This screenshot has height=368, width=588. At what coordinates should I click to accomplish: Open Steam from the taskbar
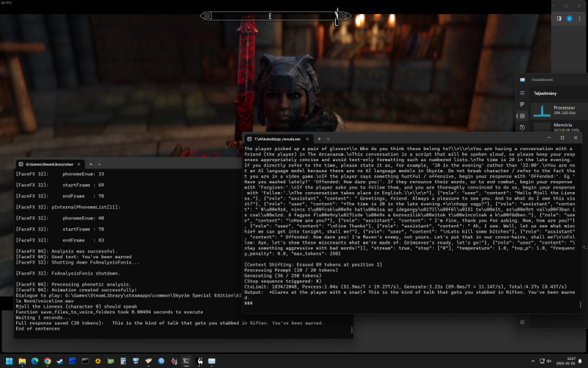tap(60, 361)
